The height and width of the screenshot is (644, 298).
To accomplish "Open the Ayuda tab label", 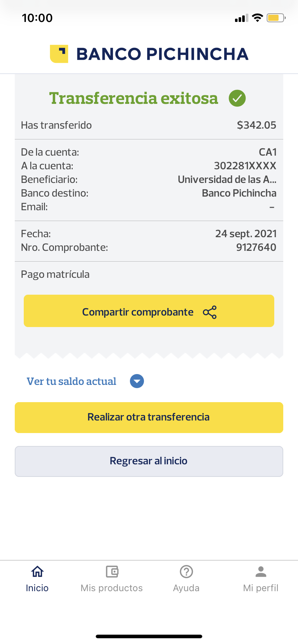I will point(186,588).
